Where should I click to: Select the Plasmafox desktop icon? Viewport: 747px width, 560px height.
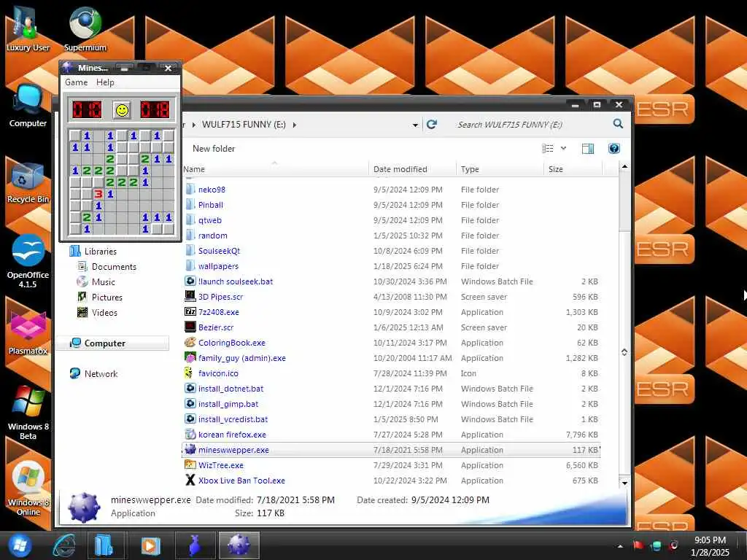(x=28, y=333)
